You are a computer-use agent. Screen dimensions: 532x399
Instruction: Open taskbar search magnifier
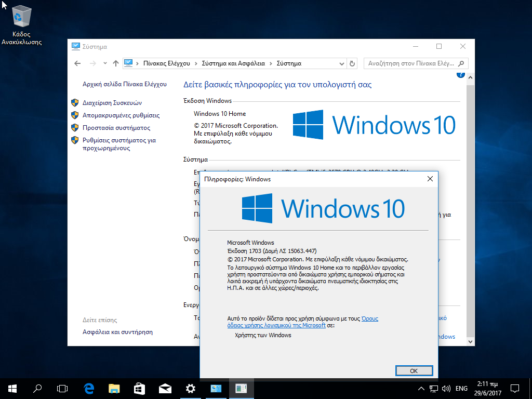click(37, 389)
